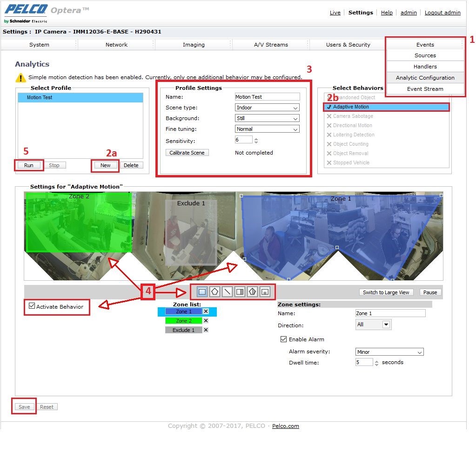
Task: Click the Zone 1 top-left corner handle
Action: click(241, 196)
